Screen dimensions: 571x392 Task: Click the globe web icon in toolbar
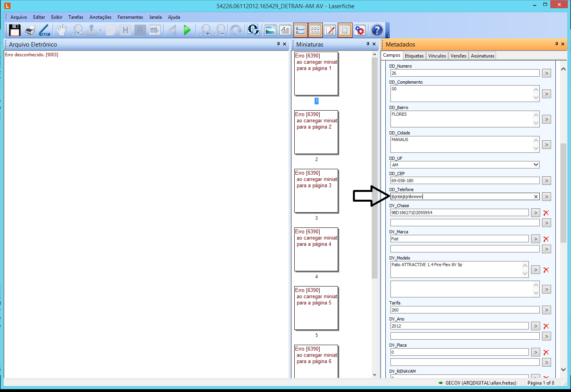[x=253, y=30]
